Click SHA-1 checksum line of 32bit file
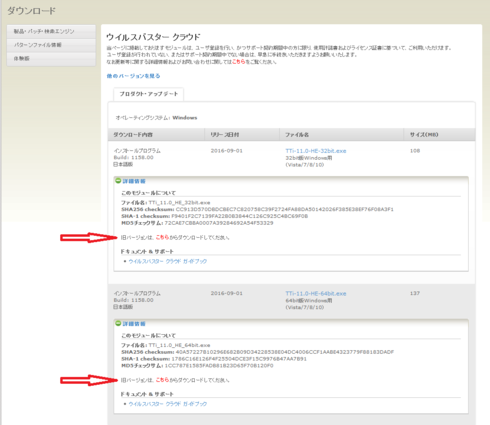 [x=214, y=216]
